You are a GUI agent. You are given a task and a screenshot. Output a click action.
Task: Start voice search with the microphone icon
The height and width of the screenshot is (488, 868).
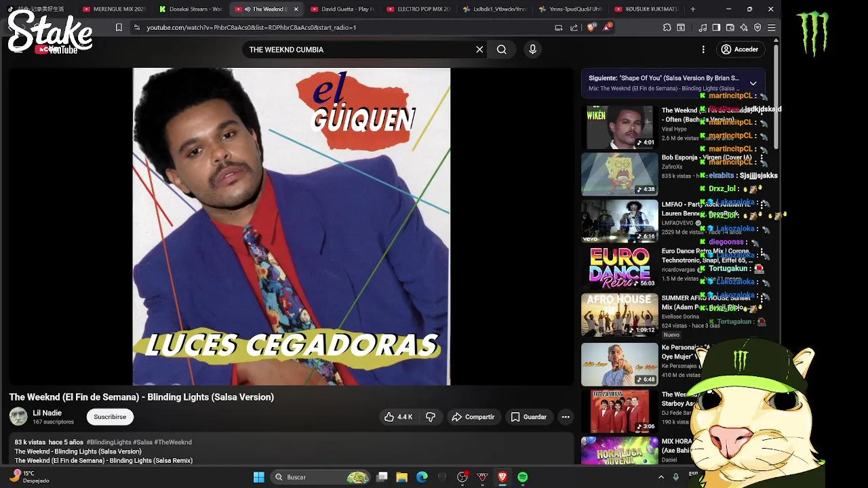pos(532,49)
